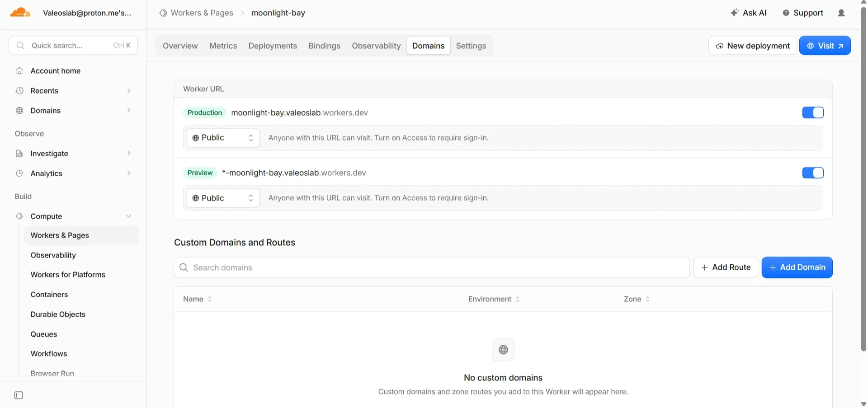Click *-moonlight-bay.valeoslab.workers.dev URL text
Screen dimensions: 868x408
tap(294, 173)
